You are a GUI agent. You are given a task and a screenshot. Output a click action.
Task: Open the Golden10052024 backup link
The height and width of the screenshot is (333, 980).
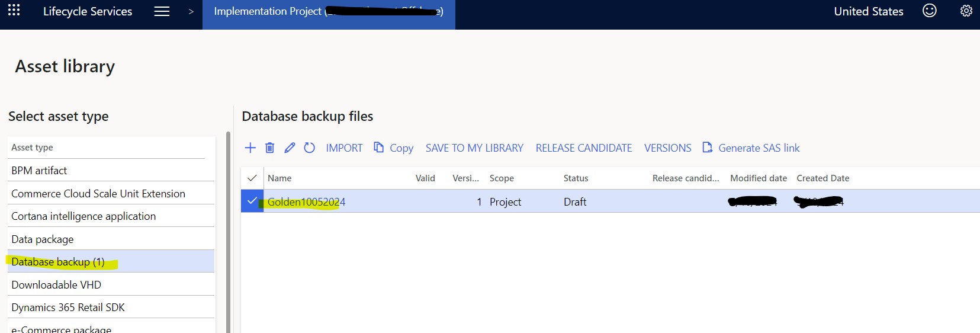(x=306, y=202)
